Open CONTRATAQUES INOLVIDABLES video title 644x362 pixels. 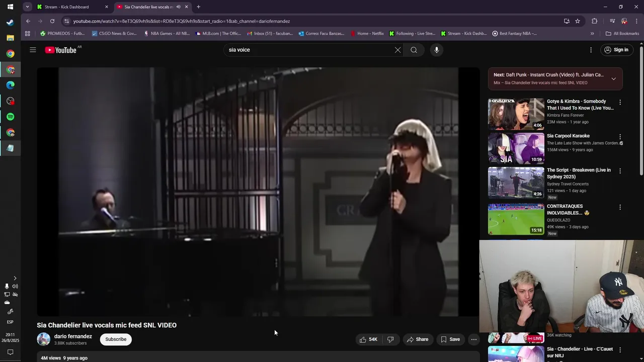click(568, 210)
